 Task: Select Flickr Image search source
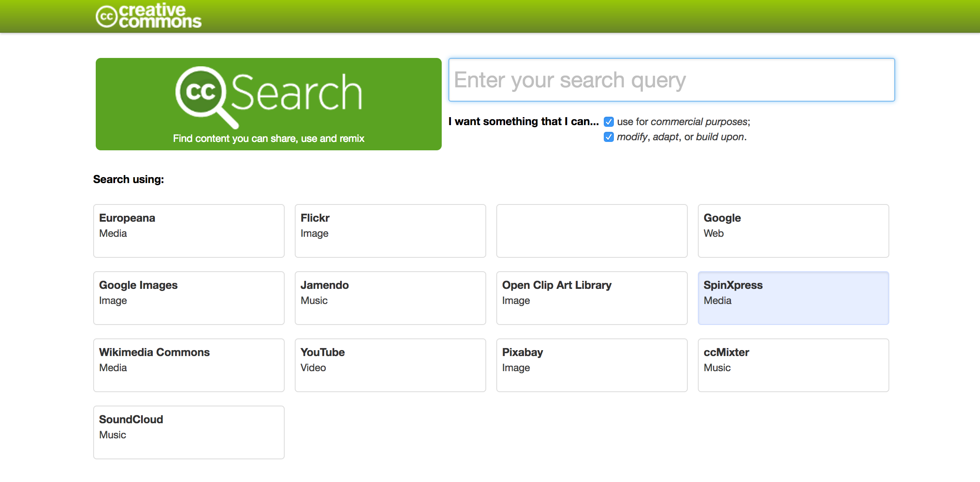point(390,231)
